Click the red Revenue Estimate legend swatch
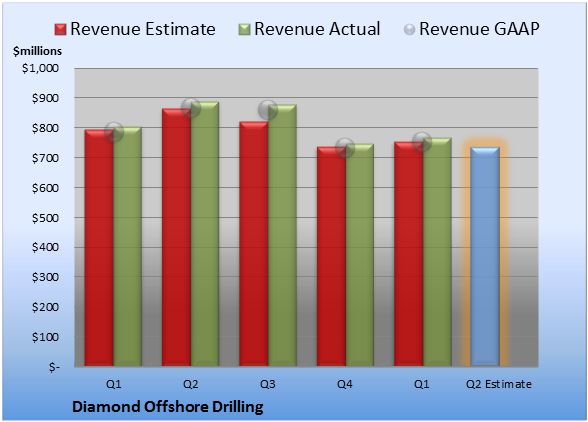Screen dimensions: 588x422 pos(60,30)
